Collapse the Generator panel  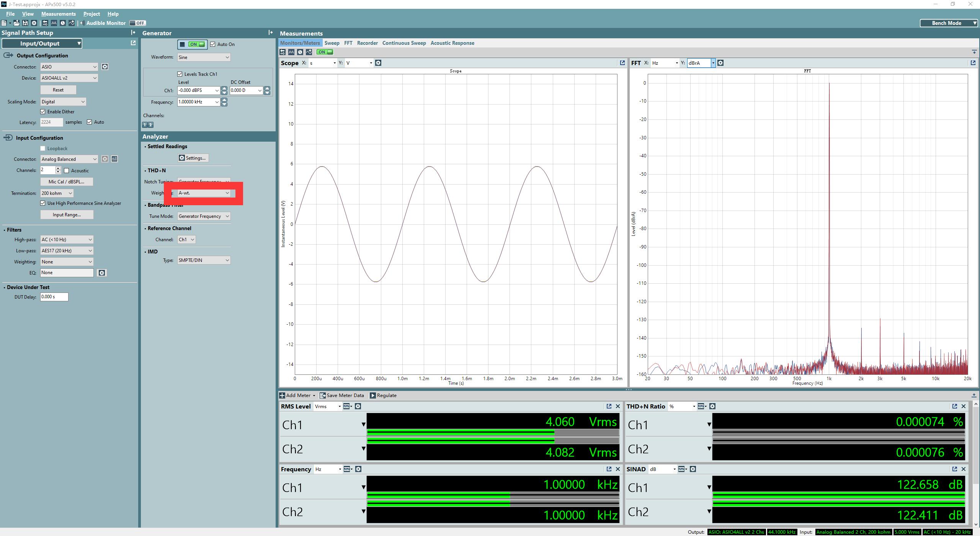click(271, 33)
